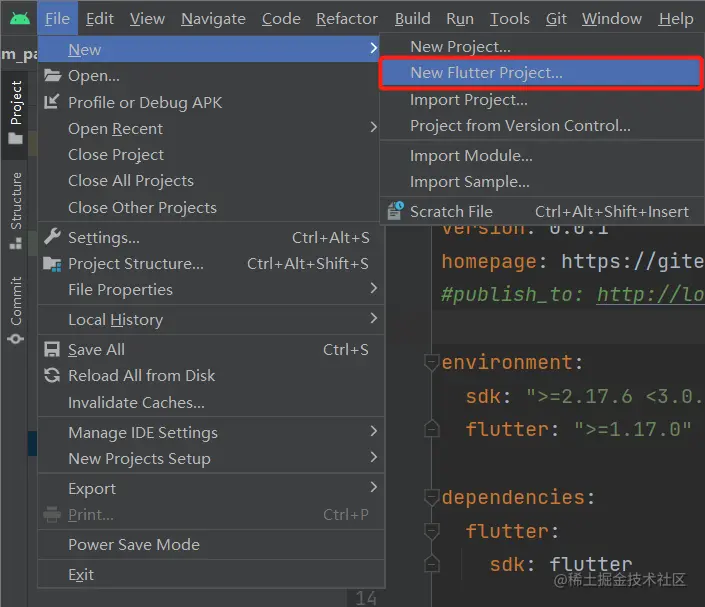
Task: Click Close All Projects entry
Action: (x=211, y=180)
